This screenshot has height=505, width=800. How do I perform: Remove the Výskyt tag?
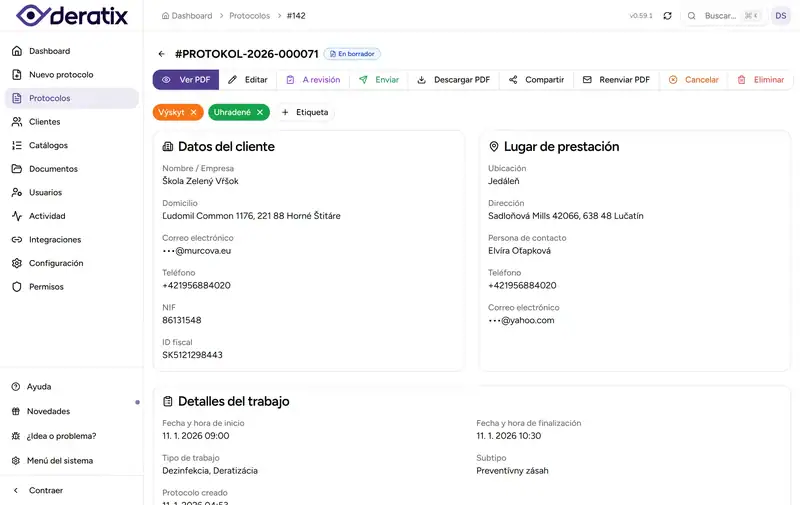[x=194, y=112]
